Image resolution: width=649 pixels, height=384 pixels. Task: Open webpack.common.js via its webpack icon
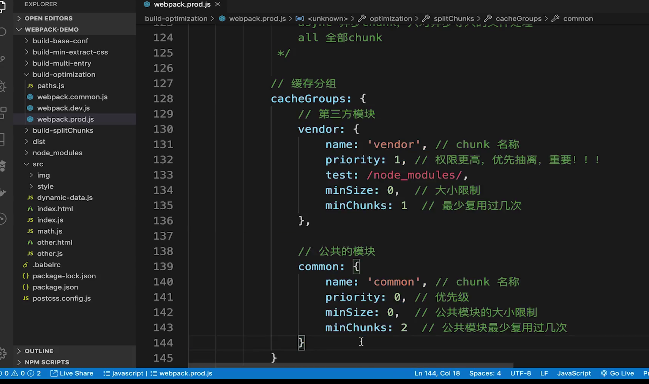point(30,97)
